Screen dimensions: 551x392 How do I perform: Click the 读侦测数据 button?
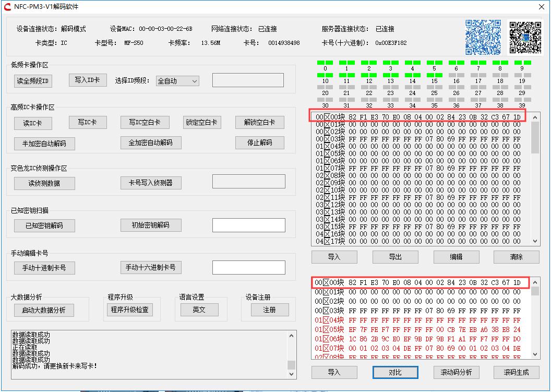pos(44,183)
